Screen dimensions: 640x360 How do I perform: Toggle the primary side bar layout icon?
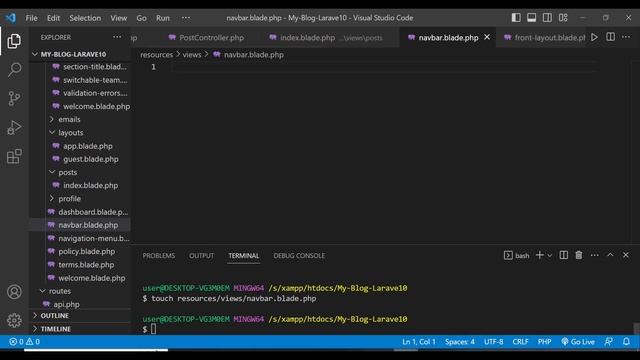click(516, 18)
